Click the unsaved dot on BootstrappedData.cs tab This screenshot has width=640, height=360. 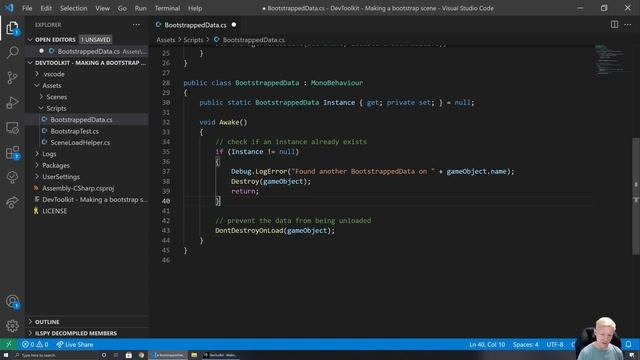coord(234,24)
